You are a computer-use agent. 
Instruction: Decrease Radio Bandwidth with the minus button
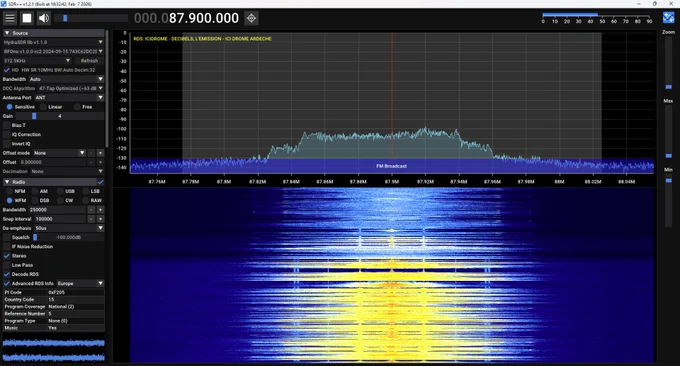91,210
